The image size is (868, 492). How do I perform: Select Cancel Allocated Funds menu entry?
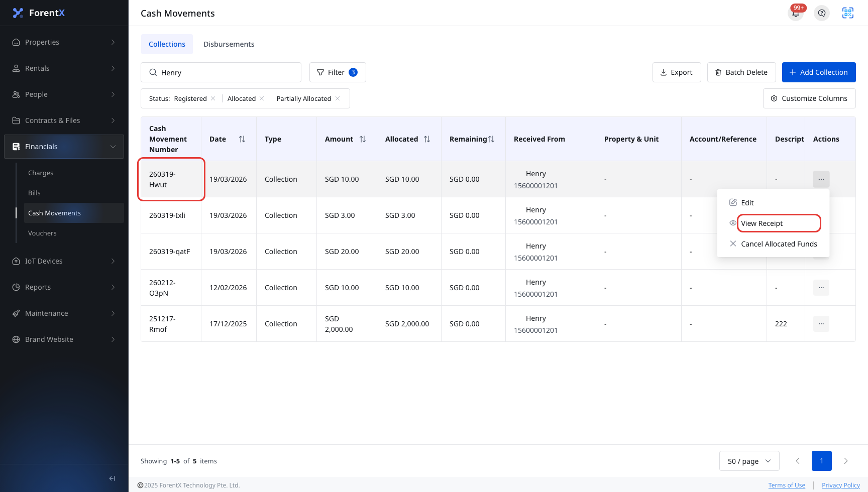pyautogui.click(x=773, y=244)
